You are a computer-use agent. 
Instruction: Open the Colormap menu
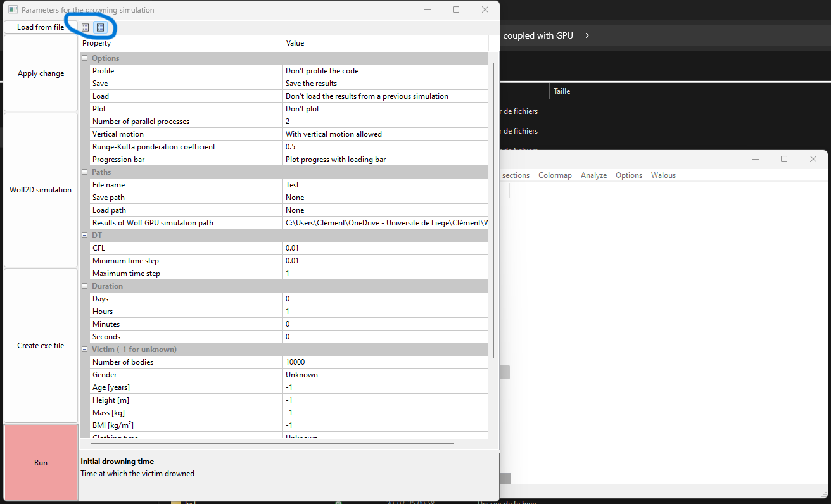click(555, 175)
